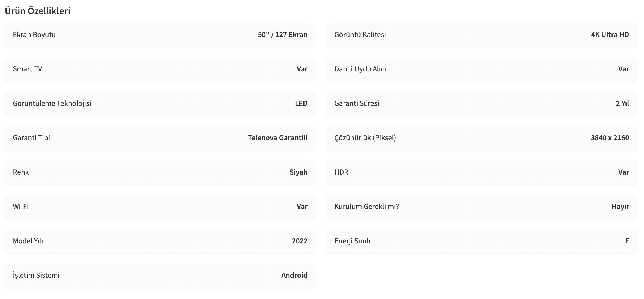Select the 50" / 127 Ekran value
The height and width of the screenshot is (299, 644).
coord(283,35)
